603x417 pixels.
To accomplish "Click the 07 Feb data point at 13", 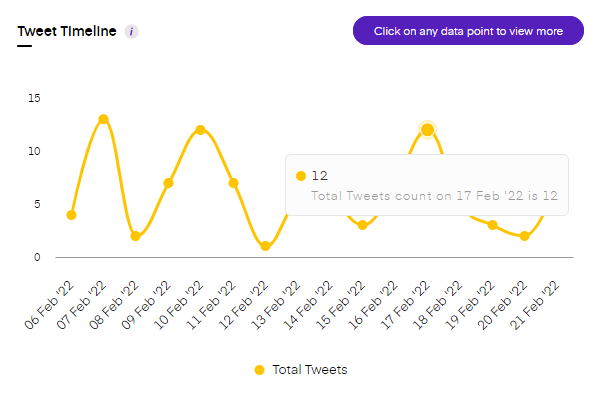I will click(103, 119).
